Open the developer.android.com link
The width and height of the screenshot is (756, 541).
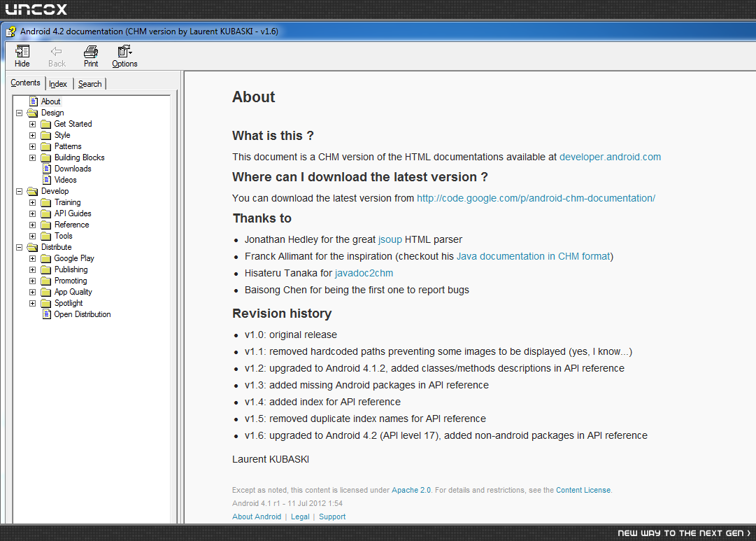pyautogui.click(x=610, y=157)
